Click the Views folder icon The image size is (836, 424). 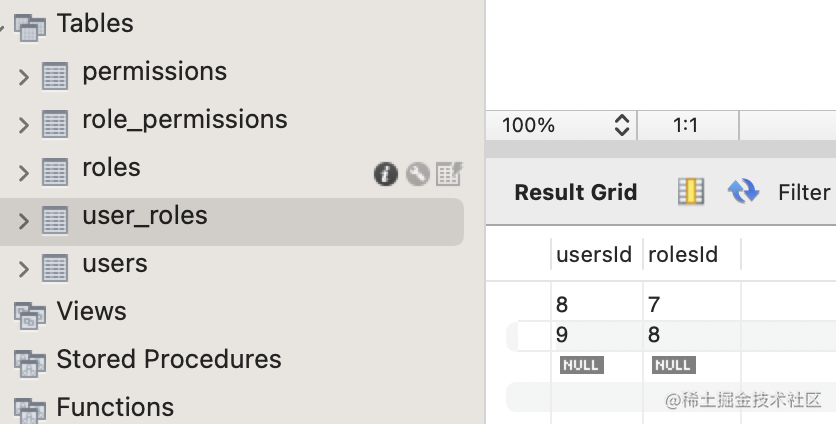(x=30, y=313)
